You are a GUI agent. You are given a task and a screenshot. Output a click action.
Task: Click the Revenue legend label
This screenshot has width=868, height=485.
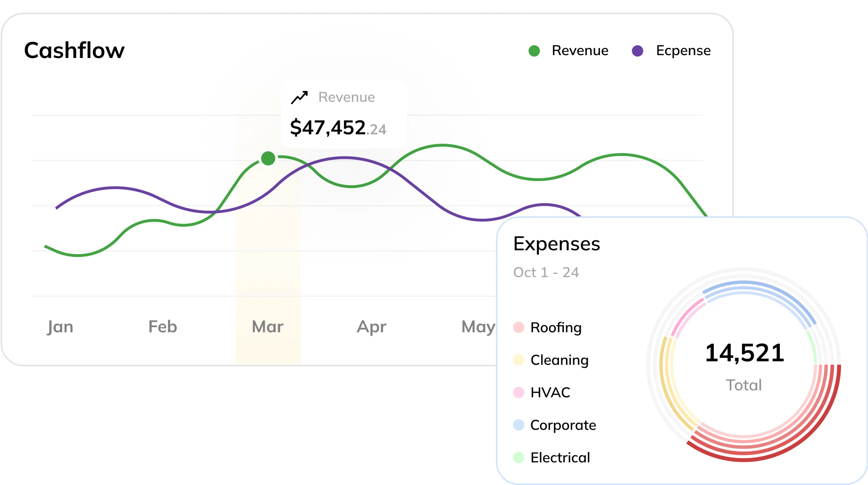[x=580, y=50]
